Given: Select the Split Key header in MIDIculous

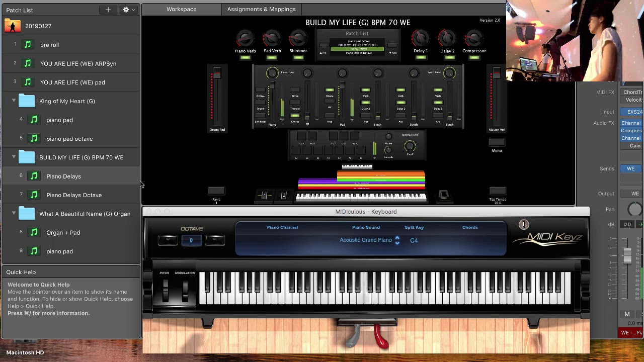Looking at the screenshot, I should tap(414, 227).
